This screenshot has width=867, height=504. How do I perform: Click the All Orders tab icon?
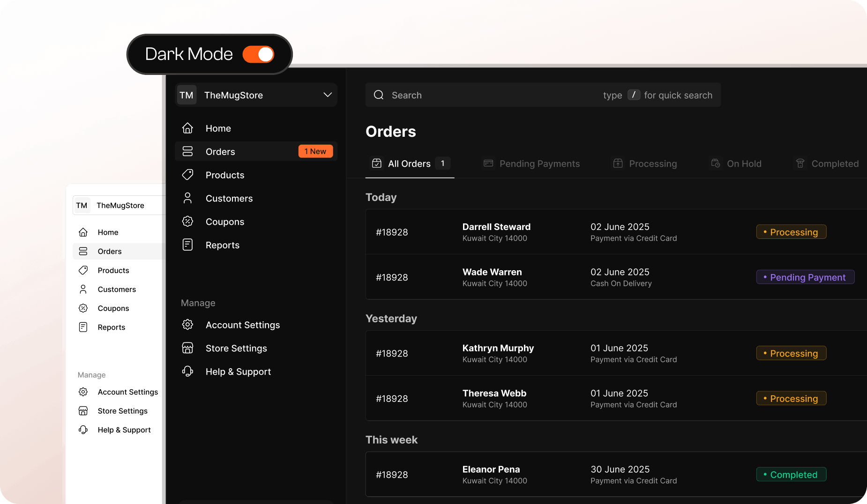pos(377,163)
